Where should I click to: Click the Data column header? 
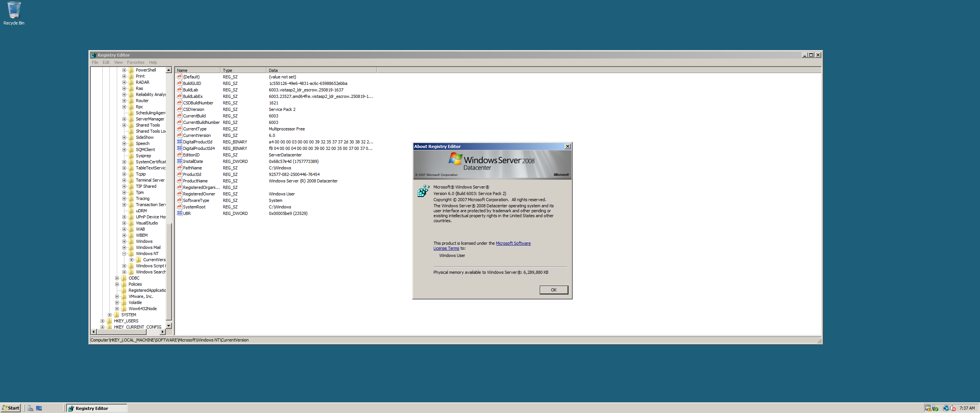click(x=322, y=70)
